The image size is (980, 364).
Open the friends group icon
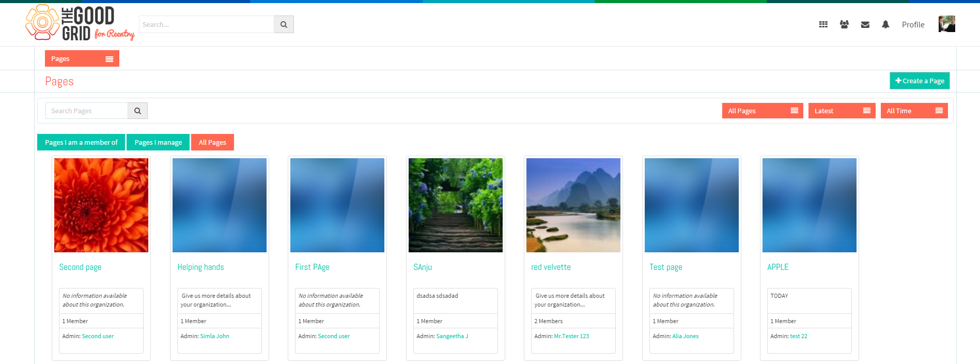pos(844,24)
